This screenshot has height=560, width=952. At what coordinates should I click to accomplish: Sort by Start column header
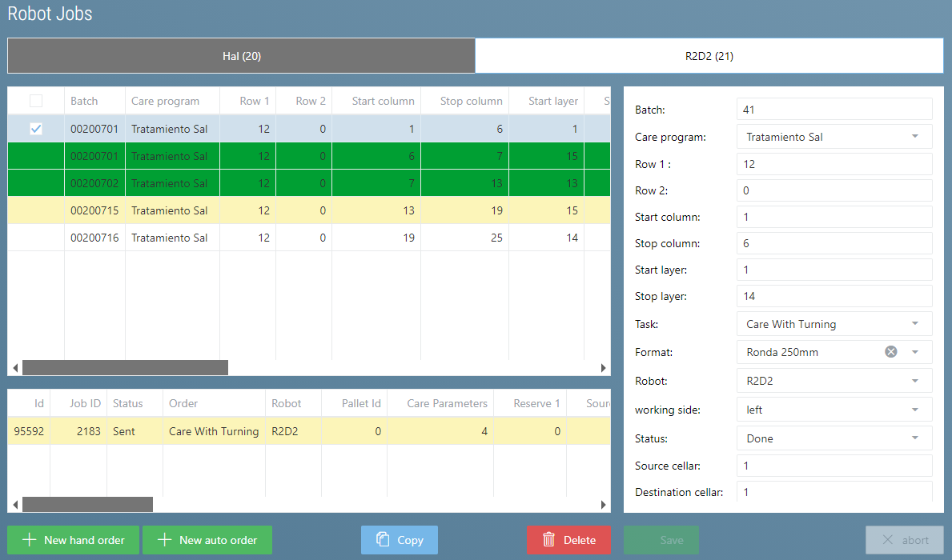click(383, 101)
